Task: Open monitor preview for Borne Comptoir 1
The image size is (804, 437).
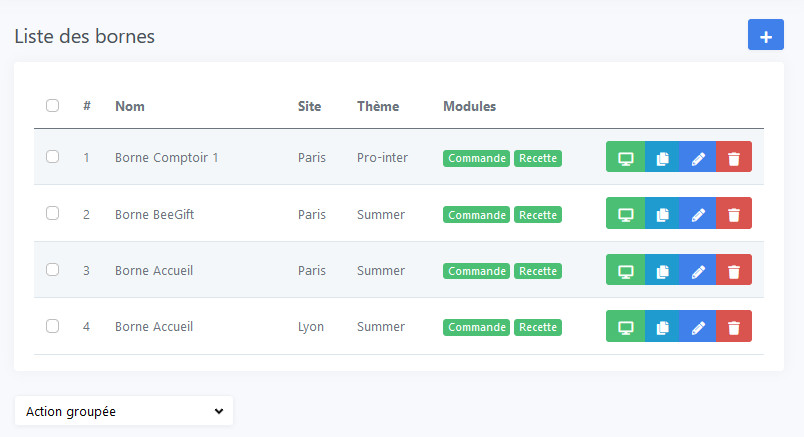Action: click(625, 157)
